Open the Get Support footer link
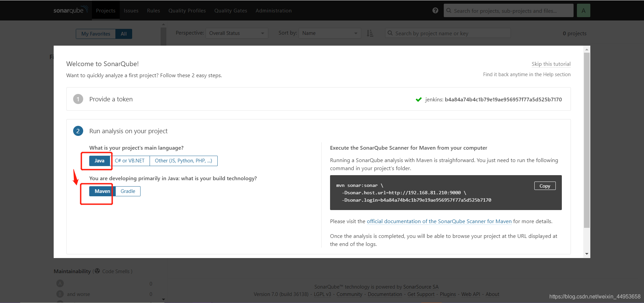Screen dimensions: 644x303 click(421, 294)
